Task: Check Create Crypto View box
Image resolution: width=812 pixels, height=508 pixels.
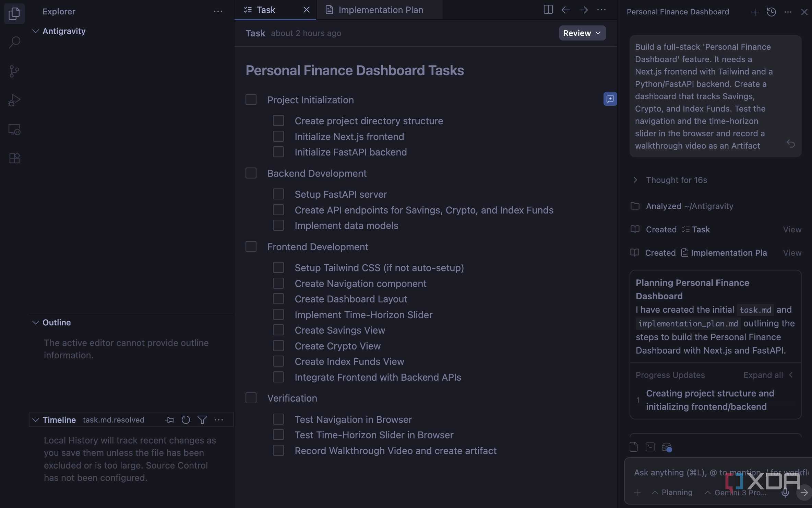Action: point(278,346)
